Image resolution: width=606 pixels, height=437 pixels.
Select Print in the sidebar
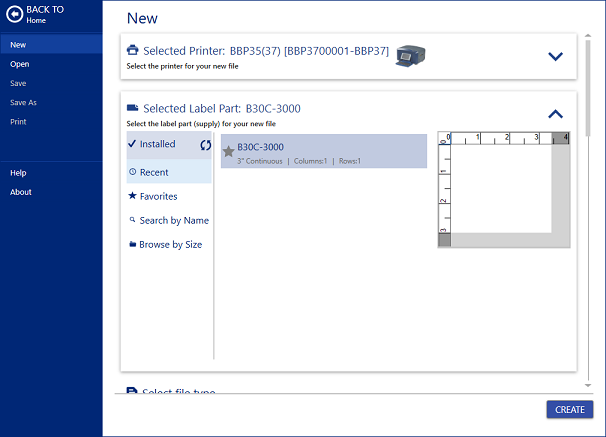click(x=18, y=121)
